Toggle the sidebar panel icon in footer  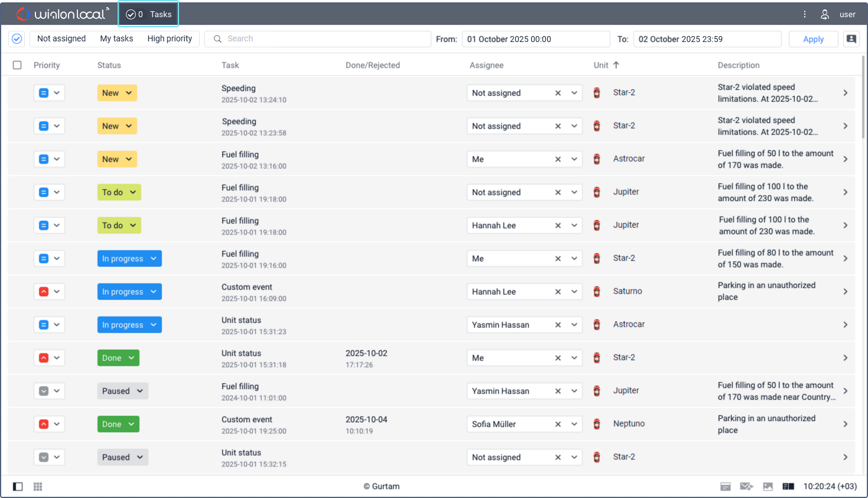pyautogui.click(x=18, y=486)
